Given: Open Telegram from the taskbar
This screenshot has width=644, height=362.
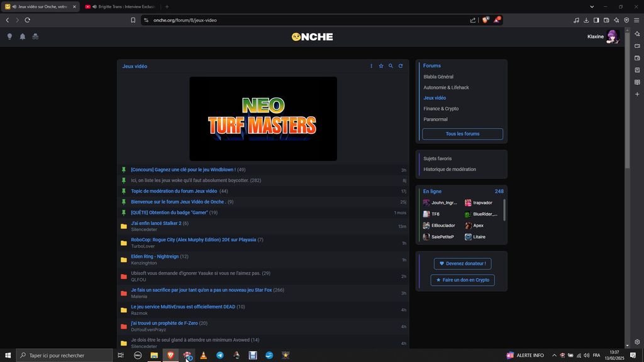Looking at the screenshot, I should tap(220, 356).
